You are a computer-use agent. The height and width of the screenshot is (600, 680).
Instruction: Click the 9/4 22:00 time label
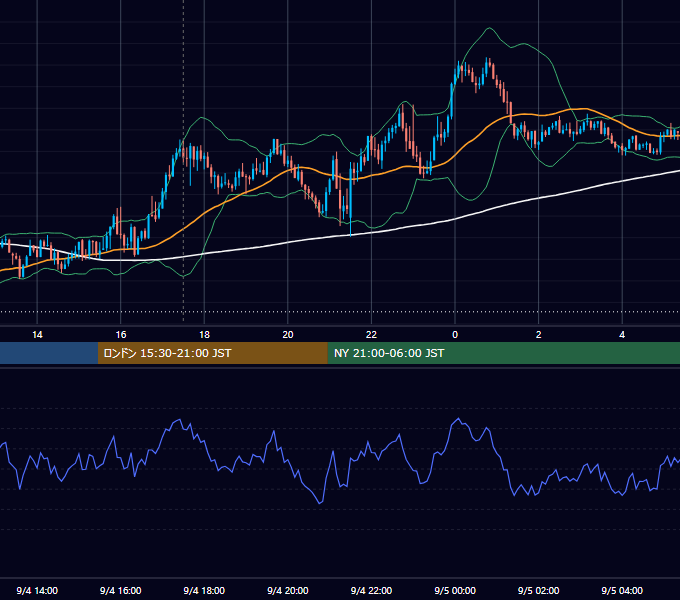371,591
